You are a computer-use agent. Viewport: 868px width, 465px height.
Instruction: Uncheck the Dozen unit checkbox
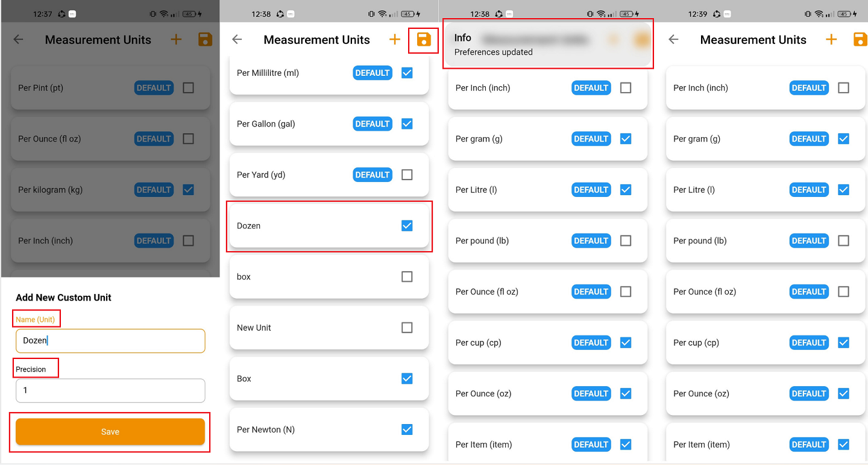[407, 226]
